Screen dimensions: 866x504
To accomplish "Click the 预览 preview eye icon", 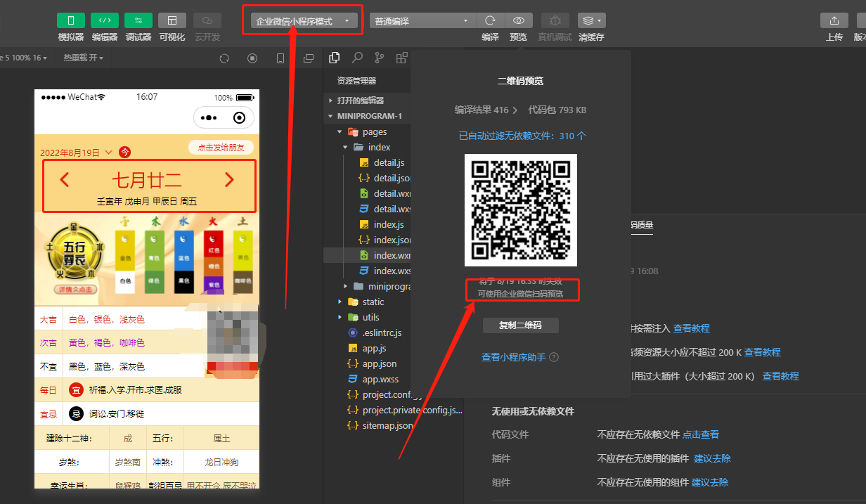I will (x=519, y=21).
